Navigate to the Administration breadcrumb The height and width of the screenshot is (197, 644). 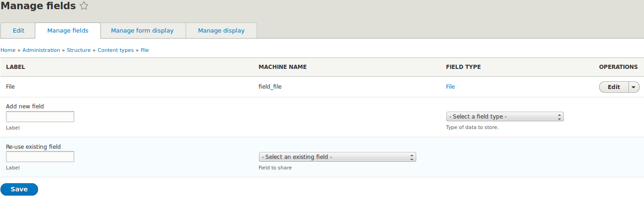click(x=41, y=50)
